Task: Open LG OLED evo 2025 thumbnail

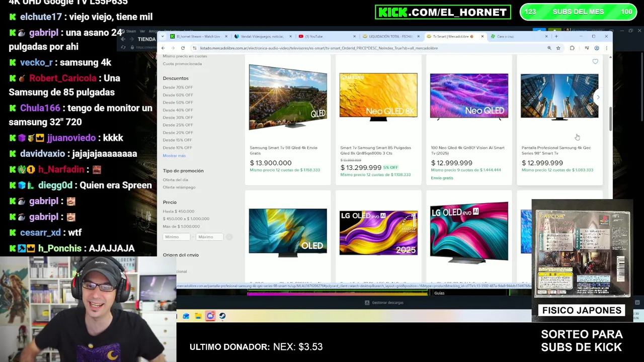Action: pos(378,233)
